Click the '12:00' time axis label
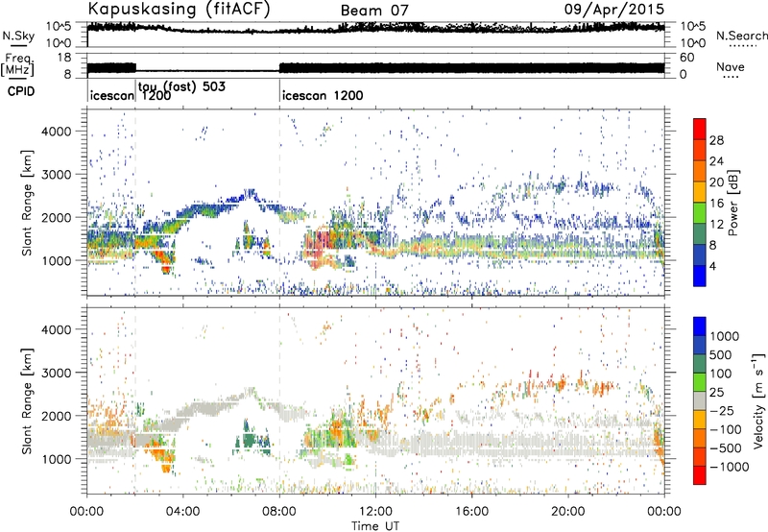 click(375, 512)
